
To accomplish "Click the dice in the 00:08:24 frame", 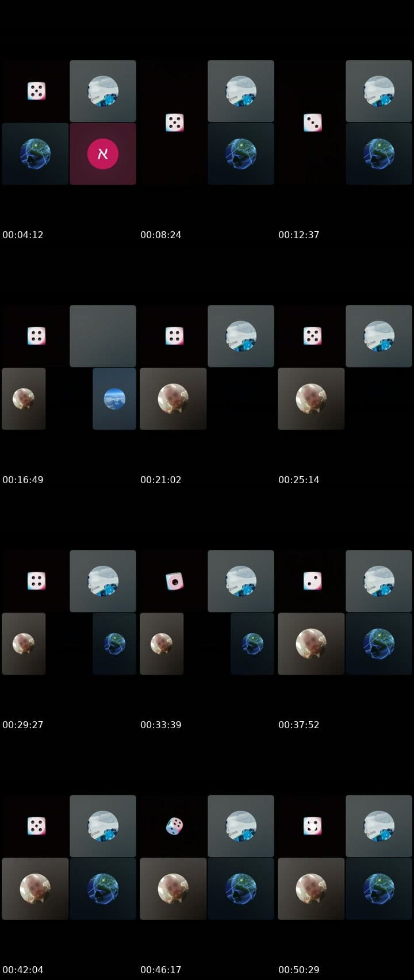I will tap(174, 122).
